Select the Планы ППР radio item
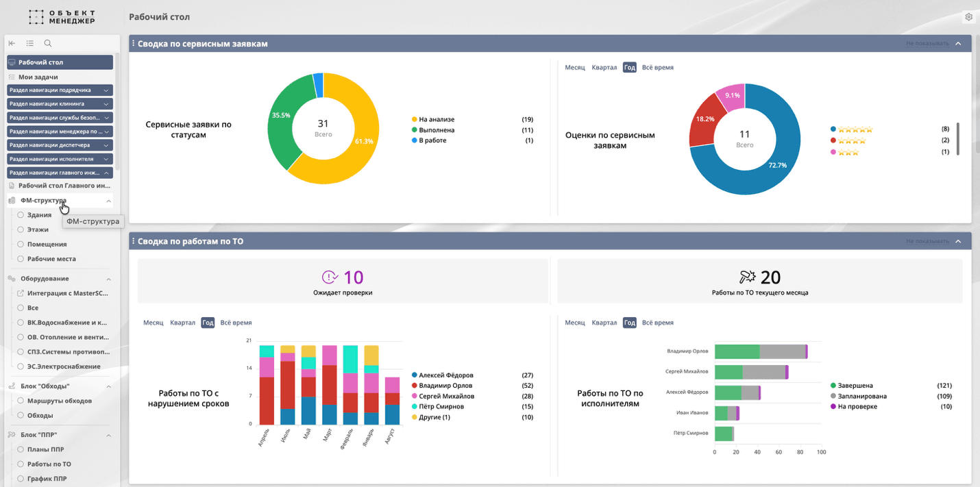Screen dimensions: 980x487 point(21,450)
